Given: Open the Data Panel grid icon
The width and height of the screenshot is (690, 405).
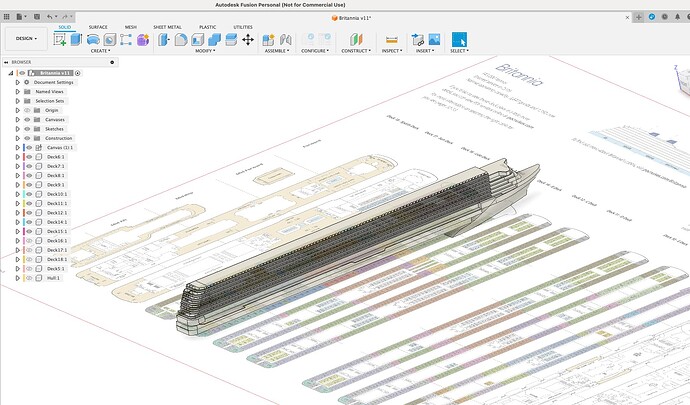Looking at the screenshot, I should click(x=6, y=17).
